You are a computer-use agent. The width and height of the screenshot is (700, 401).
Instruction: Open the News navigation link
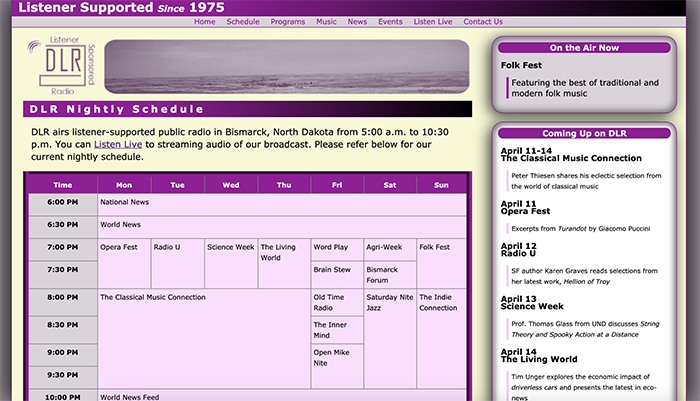pos(357,21)
